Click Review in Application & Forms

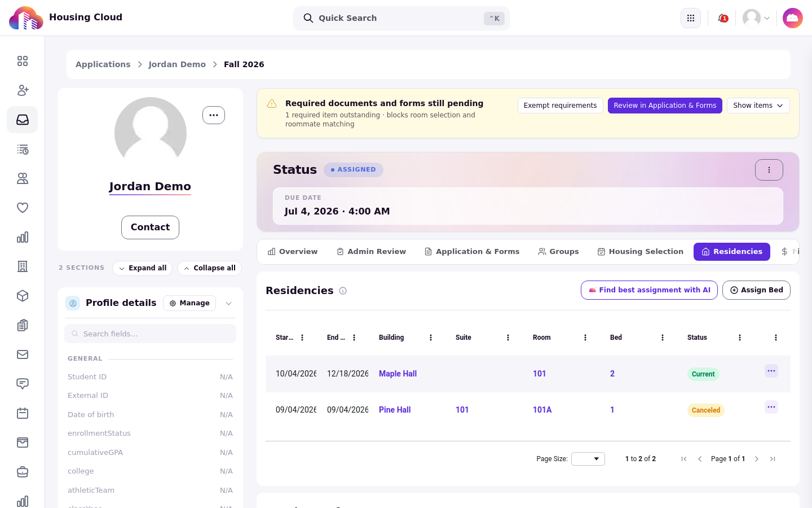coord(665,106)
